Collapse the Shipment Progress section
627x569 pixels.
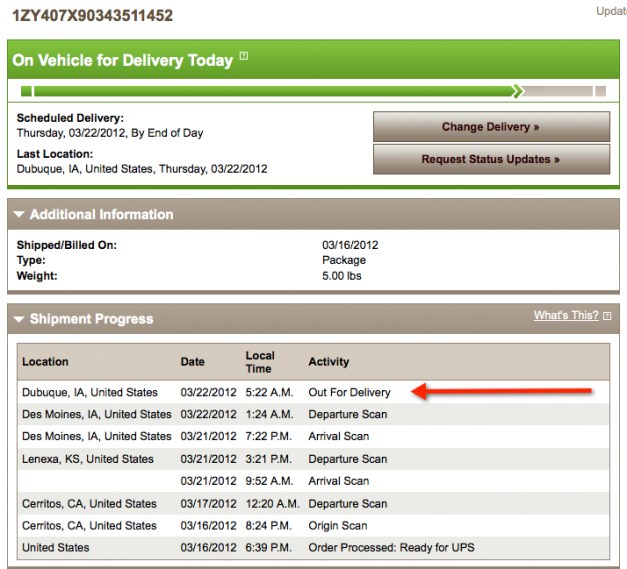pyautogui.click(x=18, y=319)
